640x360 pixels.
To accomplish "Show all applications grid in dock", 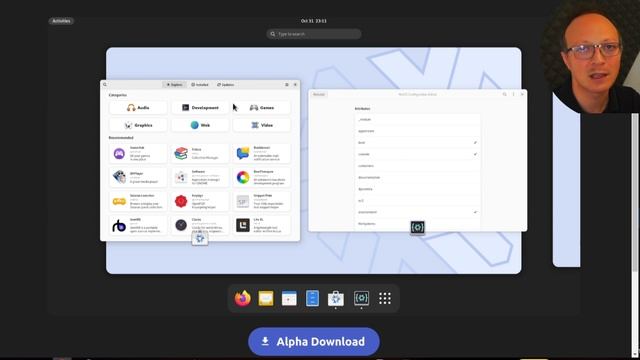I will pos(384,298).
